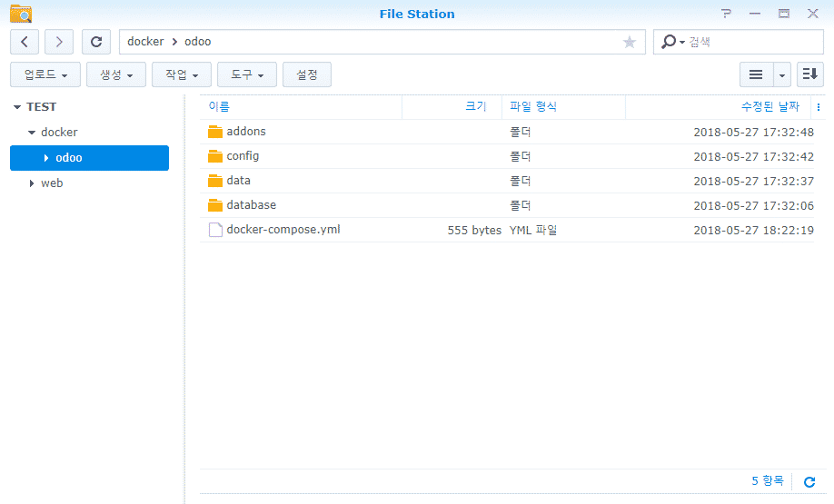The image size is (834, 504).
Task: Select the docker-compose.yml file icon
Action: pos(215,230)
